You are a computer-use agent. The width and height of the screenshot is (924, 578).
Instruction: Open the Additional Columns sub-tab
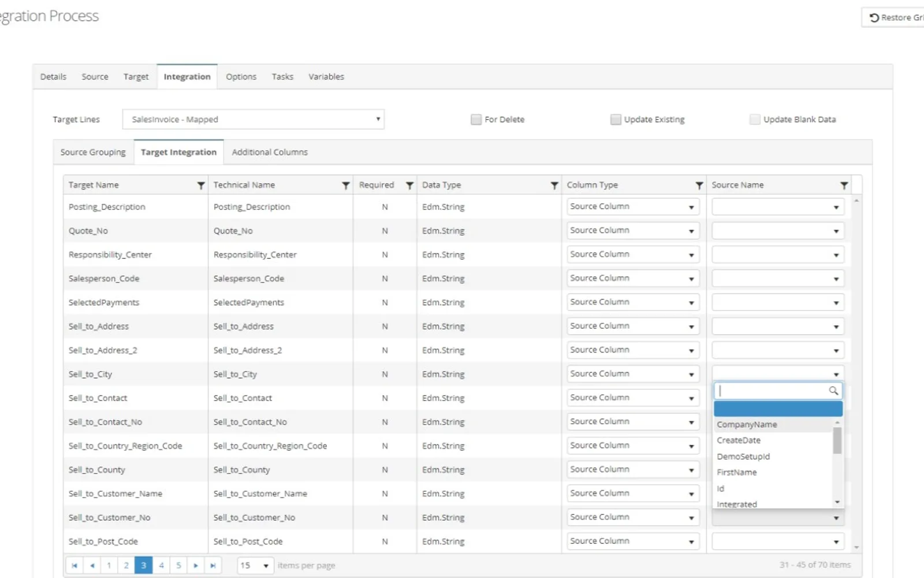[270, 152]
